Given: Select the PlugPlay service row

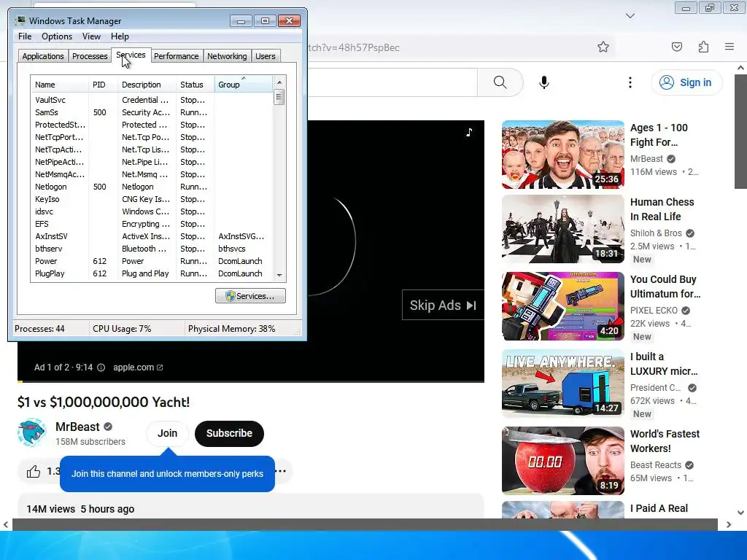Looking at the screenshot, I should pyautogui.click(x=152, y=273).
